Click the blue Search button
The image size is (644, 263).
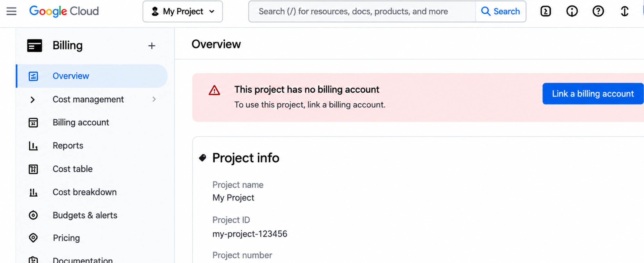point(501,11)
